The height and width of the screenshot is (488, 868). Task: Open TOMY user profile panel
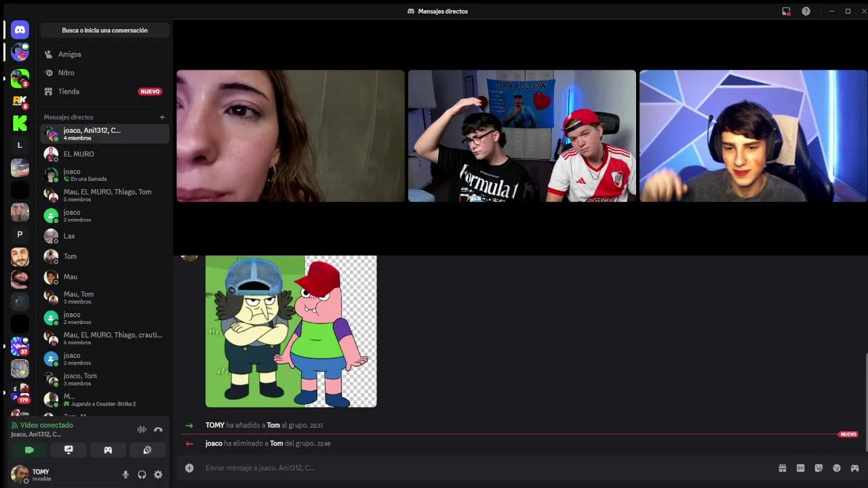click(x=62, y=474)
